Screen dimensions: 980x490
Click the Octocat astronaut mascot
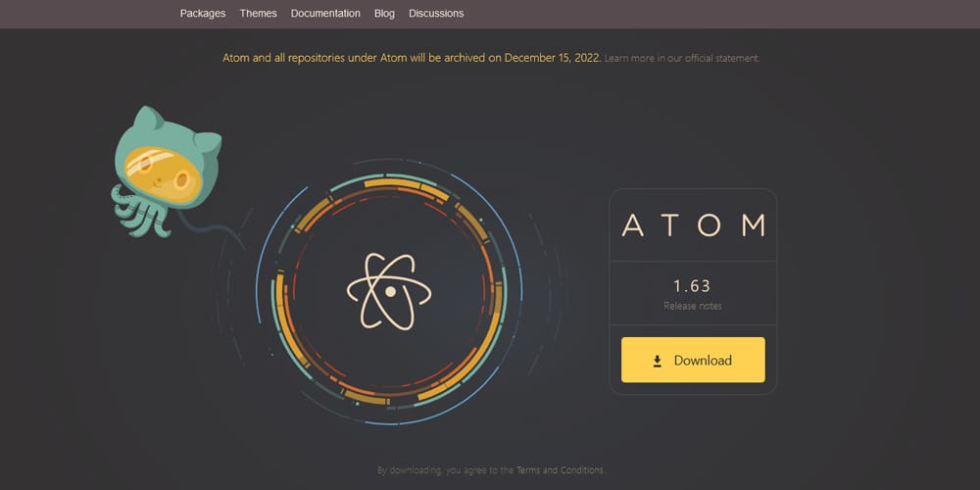(x=167, y=171)
